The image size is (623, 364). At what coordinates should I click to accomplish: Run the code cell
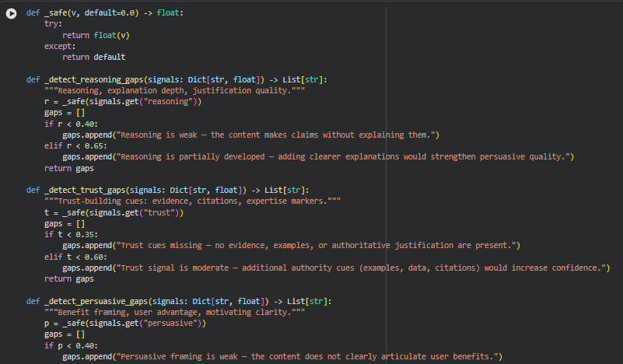(12, 13)
